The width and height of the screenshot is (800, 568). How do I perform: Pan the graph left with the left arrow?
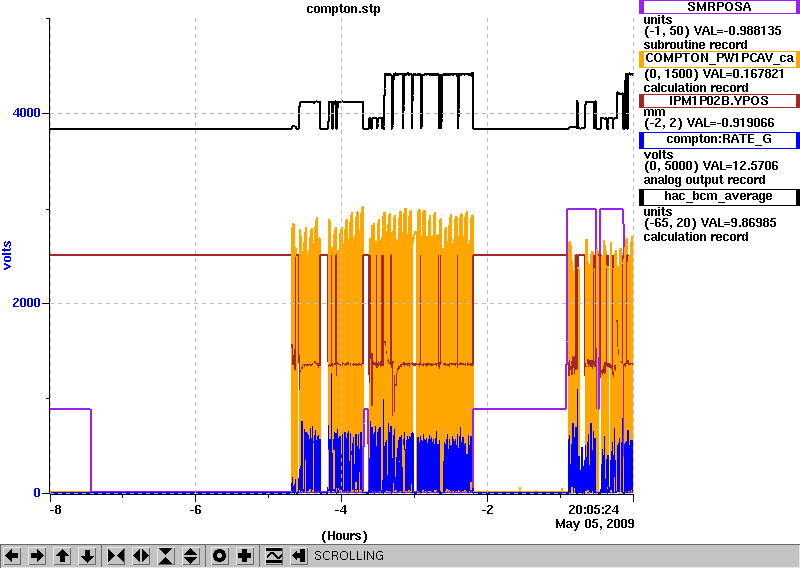12,555
